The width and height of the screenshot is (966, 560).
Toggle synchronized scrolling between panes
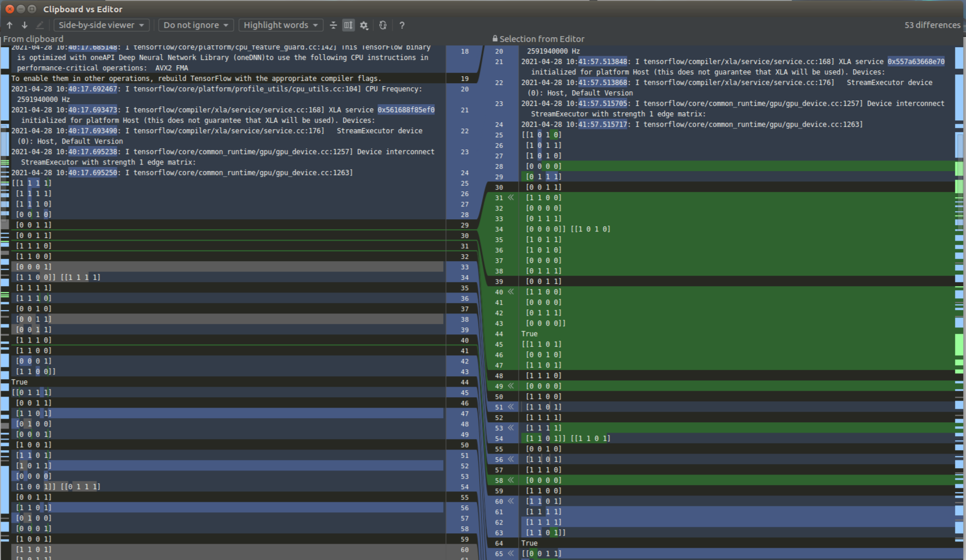(x=348, y=25)
